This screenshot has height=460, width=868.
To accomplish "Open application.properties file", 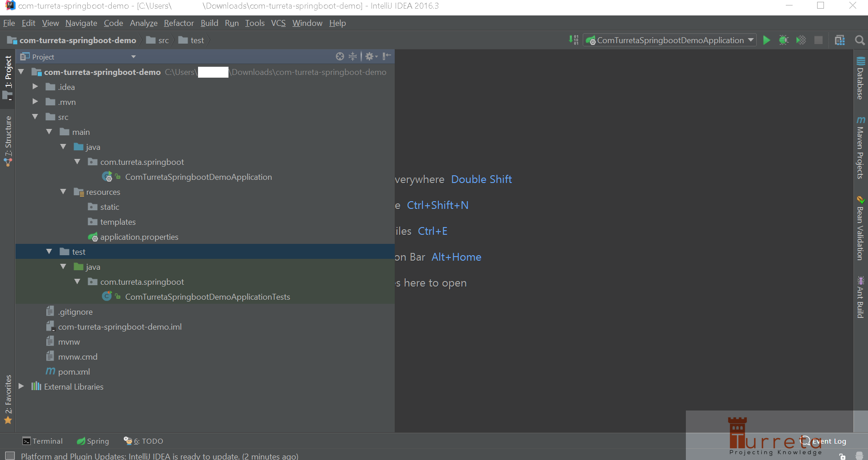I will (x=139, y=237).
